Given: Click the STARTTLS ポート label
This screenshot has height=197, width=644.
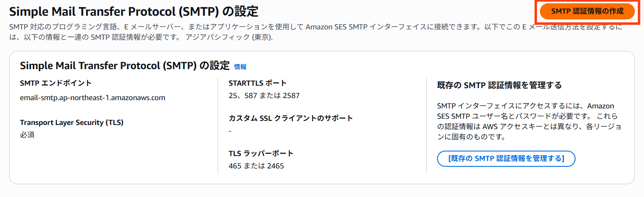Looking at the screenshot, I should 258,83.
